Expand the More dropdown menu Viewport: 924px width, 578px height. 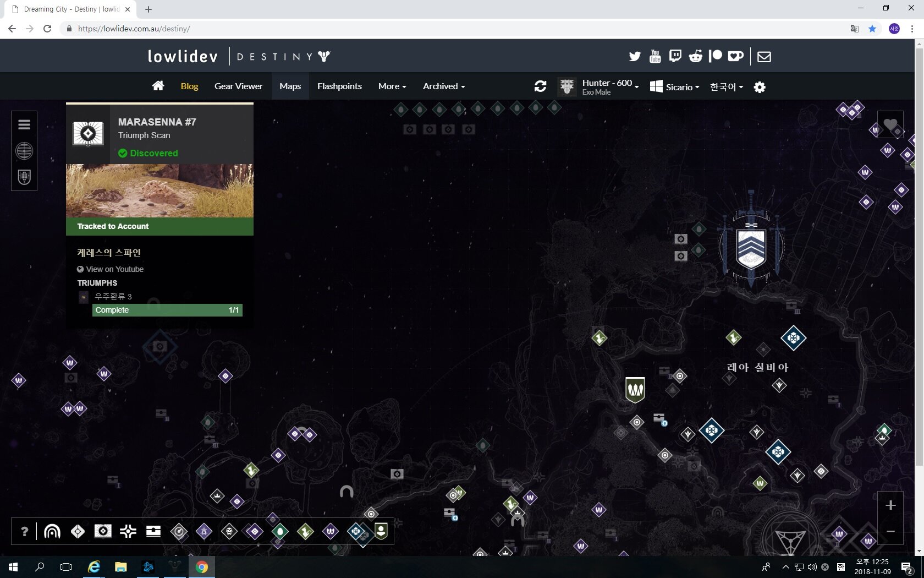[x=392, y=86]
